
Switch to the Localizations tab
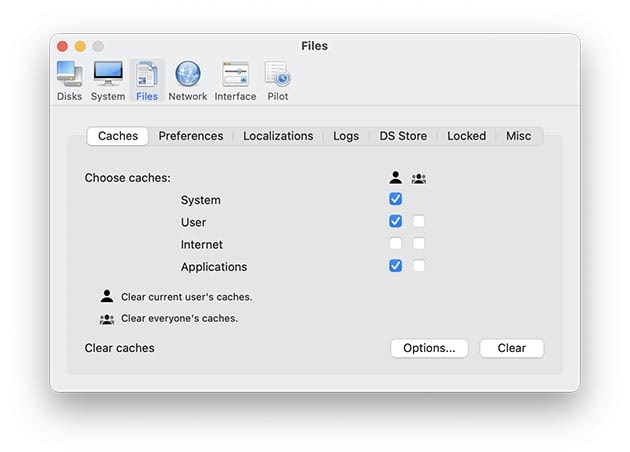pos(278,136)
